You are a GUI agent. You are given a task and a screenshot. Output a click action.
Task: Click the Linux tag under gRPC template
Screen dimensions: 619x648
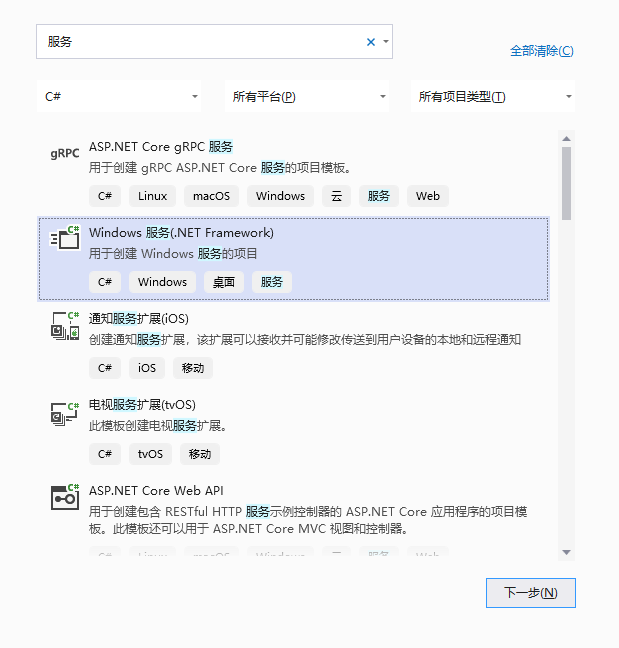(x=152, y=196)
